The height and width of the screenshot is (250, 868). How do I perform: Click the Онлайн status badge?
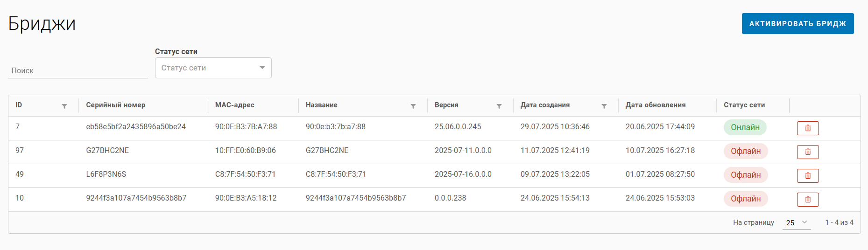pyautogui.click(x=745, y=127)
